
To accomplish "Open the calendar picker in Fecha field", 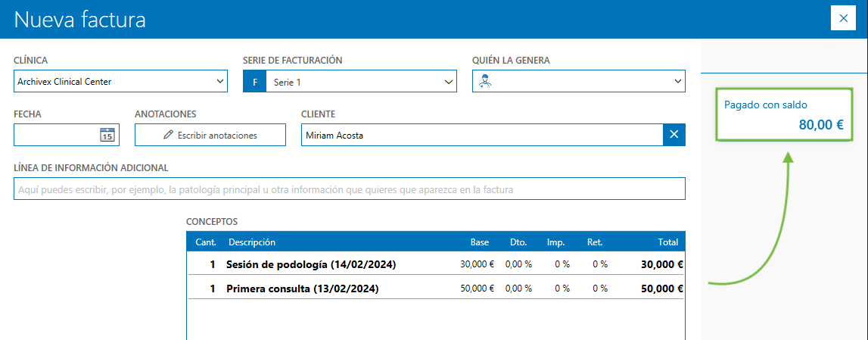I will click(107, 135).
